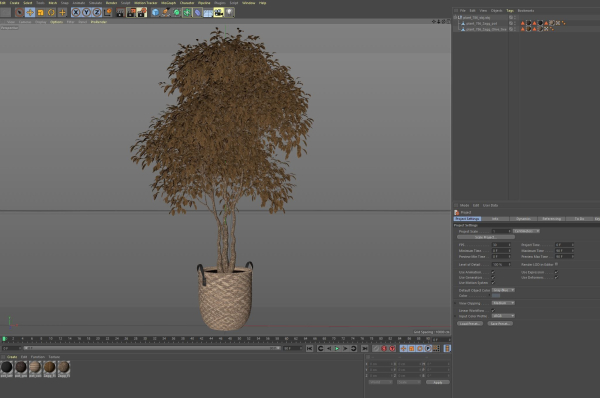Toggle the Y axis lock
This screenshot has width=600, height=398.
click(x=86, y=13)
